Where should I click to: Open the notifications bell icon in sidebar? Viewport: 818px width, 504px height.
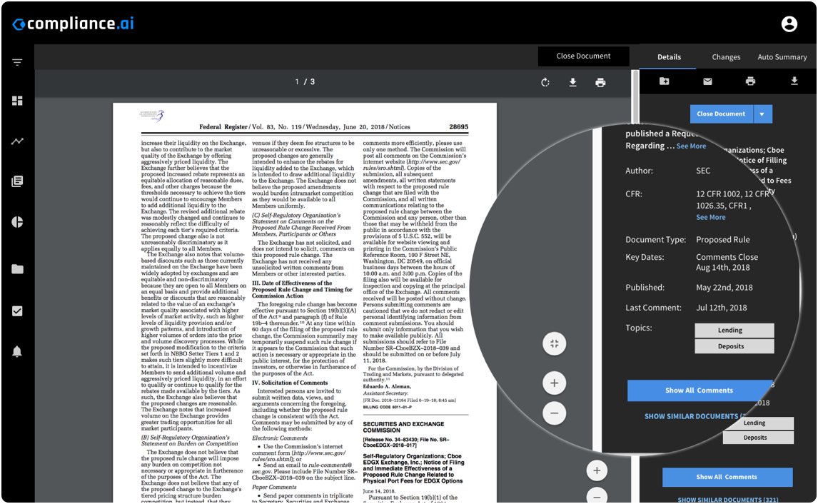pyautogui.click(x=17, y=352)
